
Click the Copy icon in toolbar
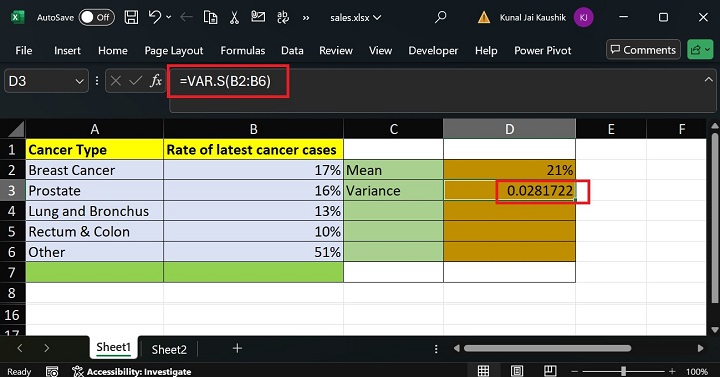point(210,17)
